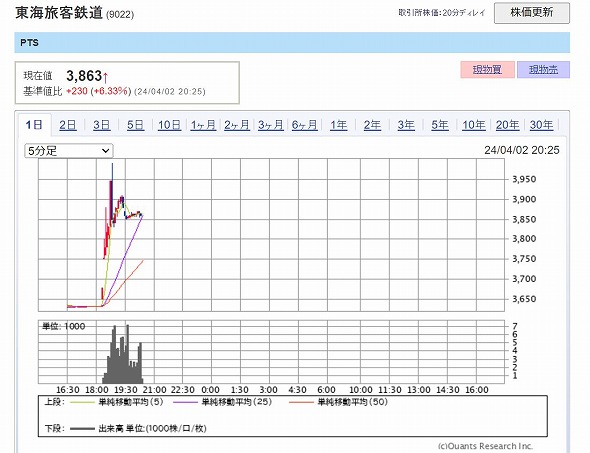The width and height of the screenshot is (590, 453).
Task: View the 20年 chart
Action: [x=508, y=125]
